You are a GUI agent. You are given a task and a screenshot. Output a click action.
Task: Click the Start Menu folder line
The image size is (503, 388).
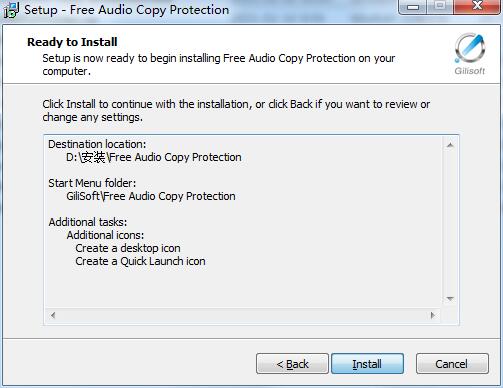92,183
